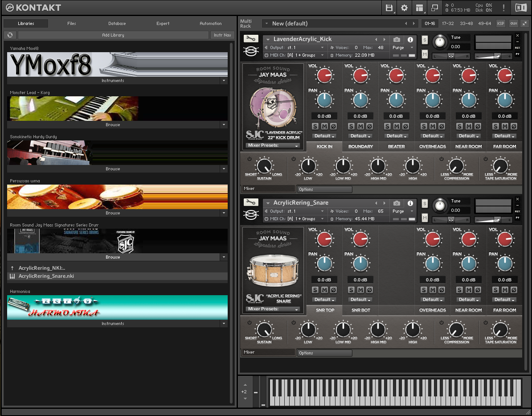
Task: Click the panic exclamation mark icon
Action: click(x=503, y=8)
